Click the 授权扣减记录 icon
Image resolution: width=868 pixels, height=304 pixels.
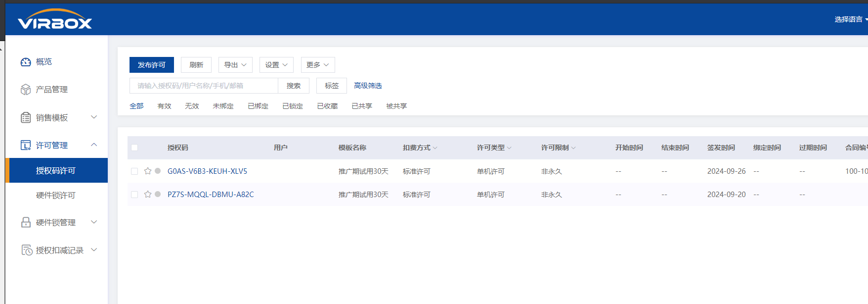[x=27, y=250]
